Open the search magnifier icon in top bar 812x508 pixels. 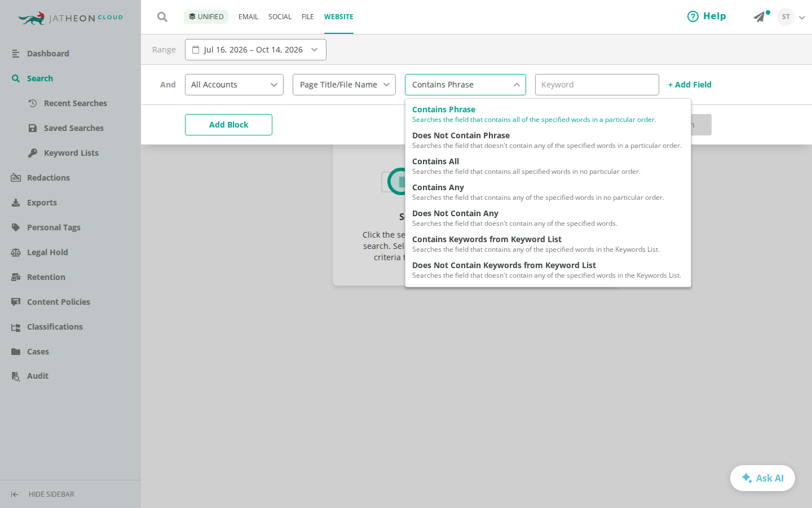[x=162, y=17]
